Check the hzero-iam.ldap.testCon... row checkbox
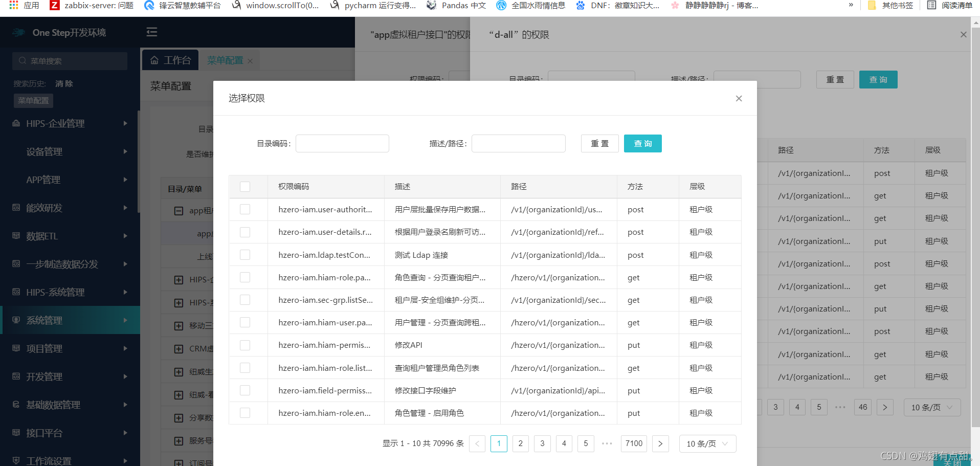 pyautogui.click(x=245, y=255)
